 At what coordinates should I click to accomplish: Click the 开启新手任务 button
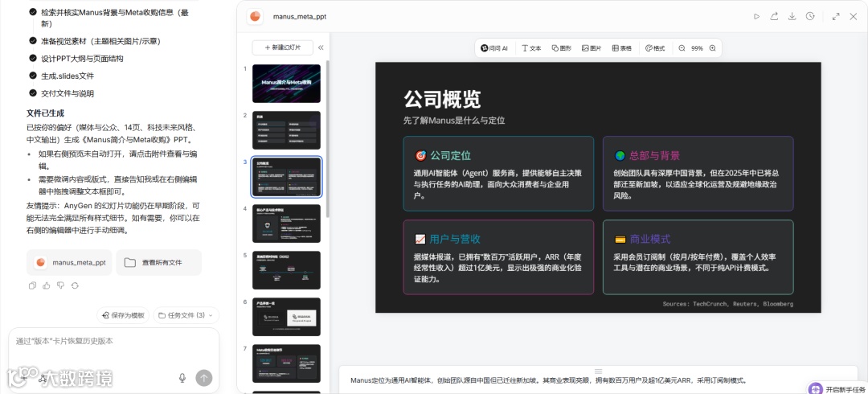click(837, 388)
